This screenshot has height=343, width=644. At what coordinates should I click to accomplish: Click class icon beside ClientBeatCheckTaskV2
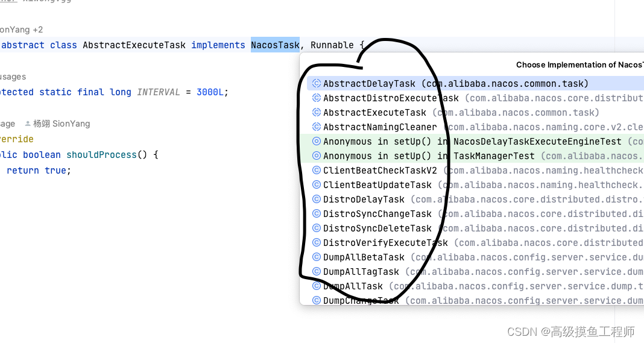pyautogui.click(x=316, y=170)
